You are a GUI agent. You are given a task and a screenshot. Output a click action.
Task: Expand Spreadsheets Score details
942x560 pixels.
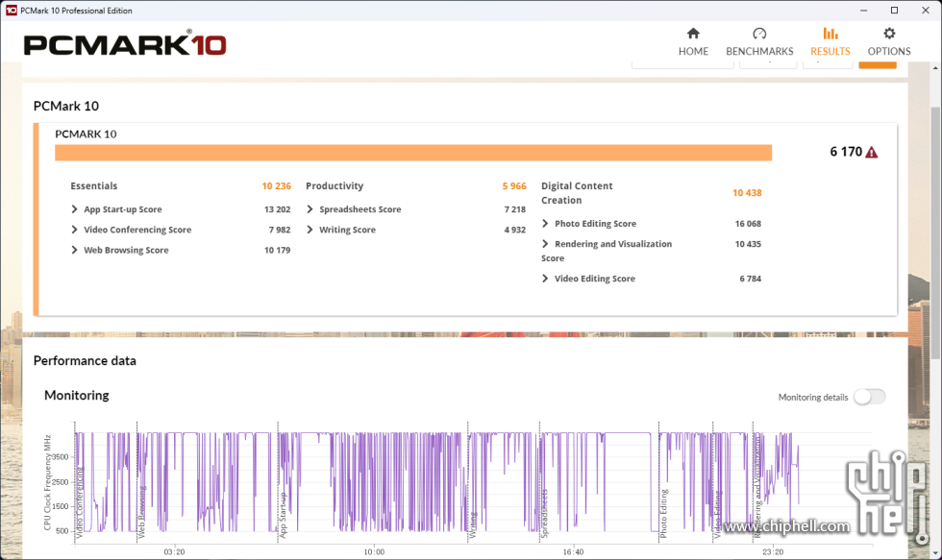tap(310, 209)
